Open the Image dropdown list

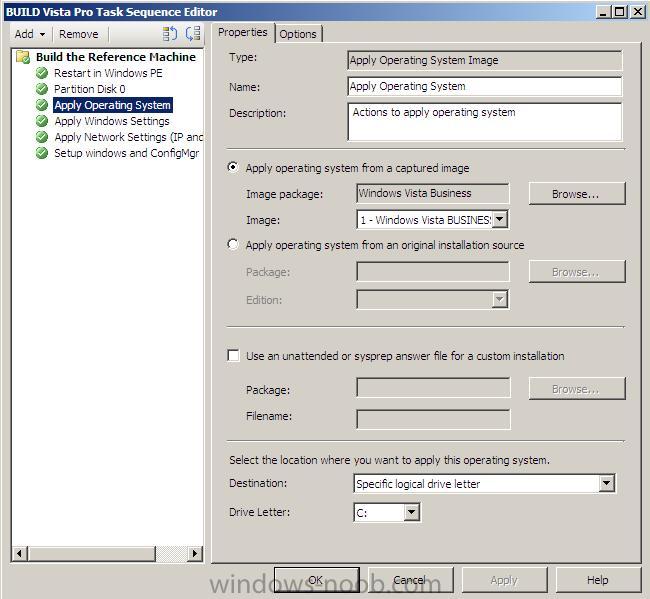point(500,219)
